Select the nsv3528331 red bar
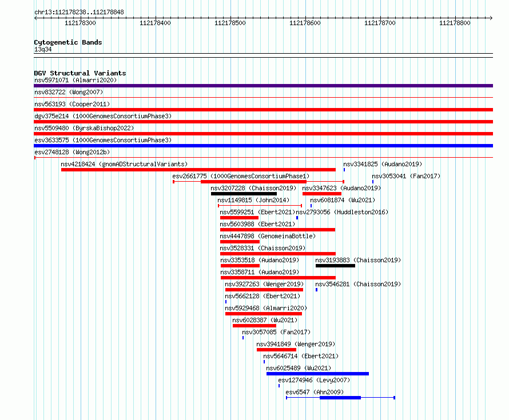509x420 pixels. click(x=278, y=254)
